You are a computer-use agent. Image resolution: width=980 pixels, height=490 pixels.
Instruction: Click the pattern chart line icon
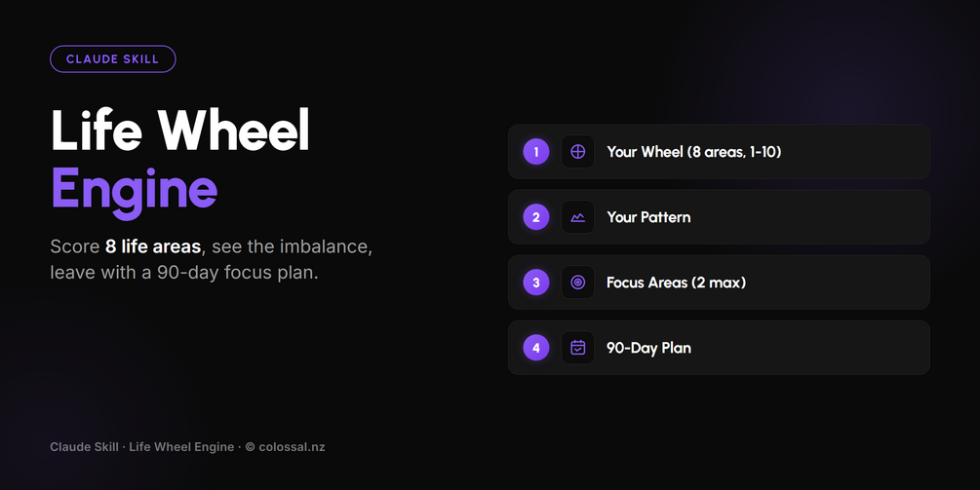pos(577,217)
